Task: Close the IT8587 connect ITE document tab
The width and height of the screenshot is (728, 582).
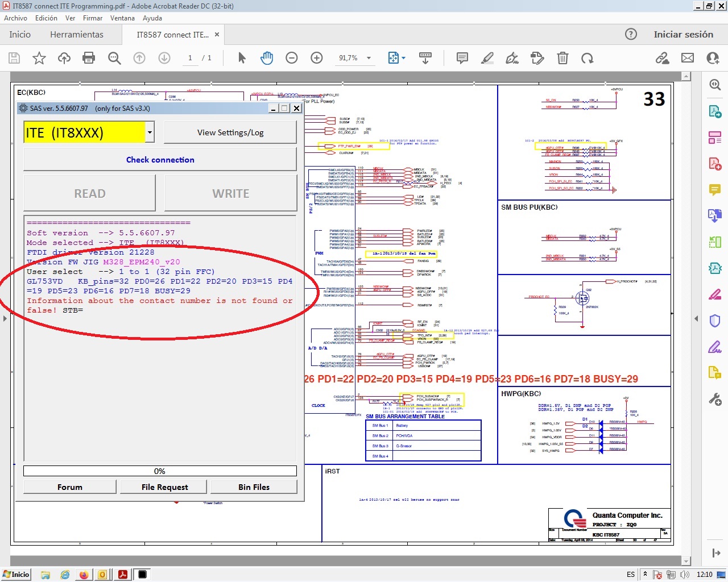Action: [217, 35]
